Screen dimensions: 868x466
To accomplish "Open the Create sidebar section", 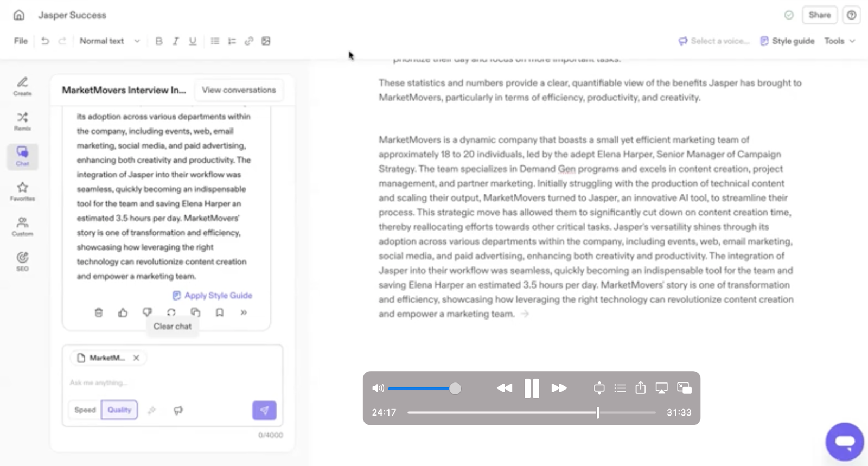I will (22, 86).
